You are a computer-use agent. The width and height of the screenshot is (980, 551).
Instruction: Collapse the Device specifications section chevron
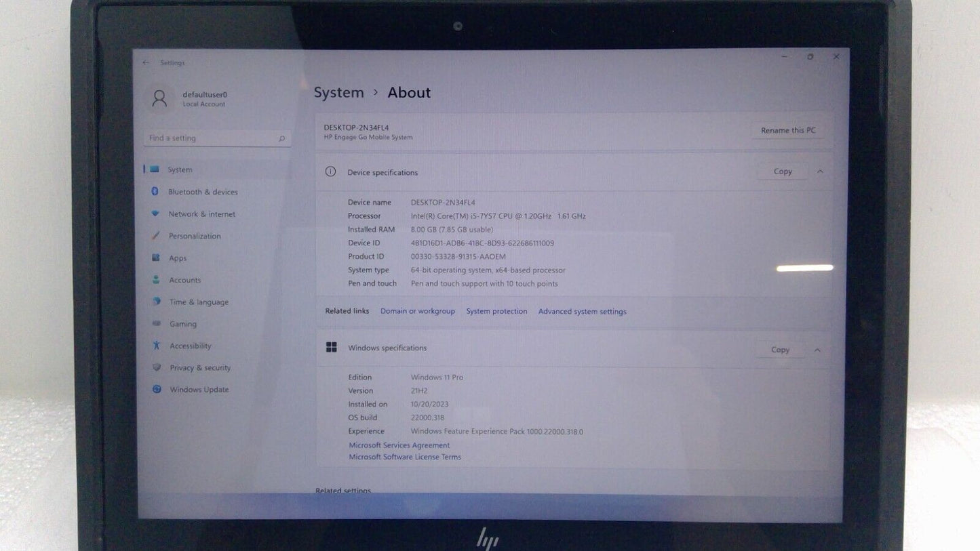[820, 171]
